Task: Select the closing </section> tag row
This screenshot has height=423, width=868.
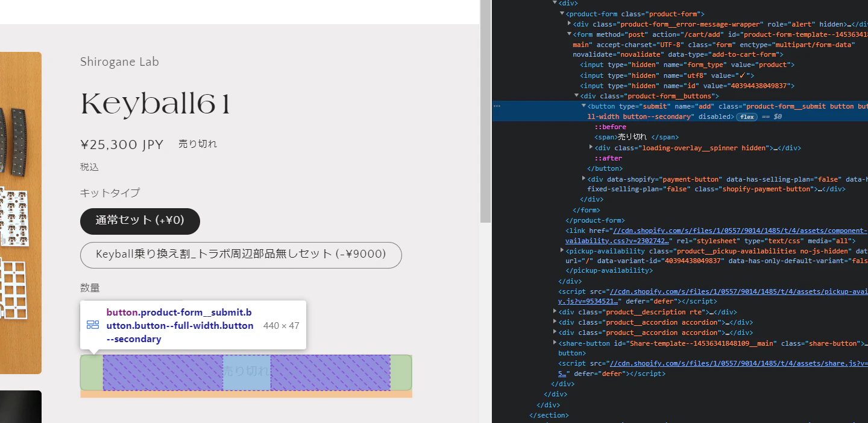Action: [x=549, y=415]
